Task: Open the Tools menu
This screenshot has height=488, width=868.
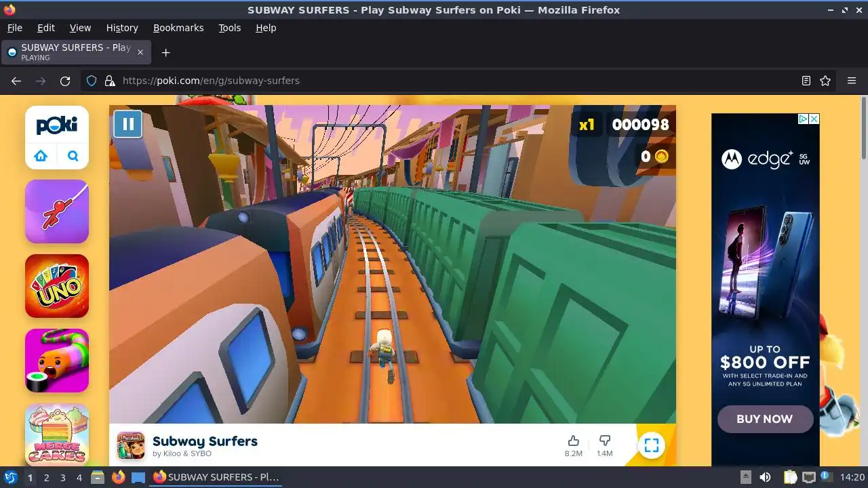Action: pos(230,28)
